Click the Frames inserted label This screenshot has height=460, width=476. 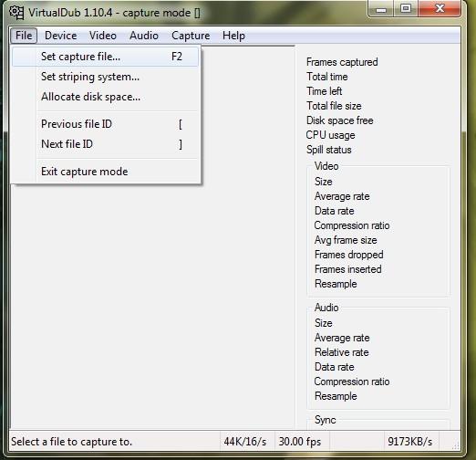tap(348, 269)
